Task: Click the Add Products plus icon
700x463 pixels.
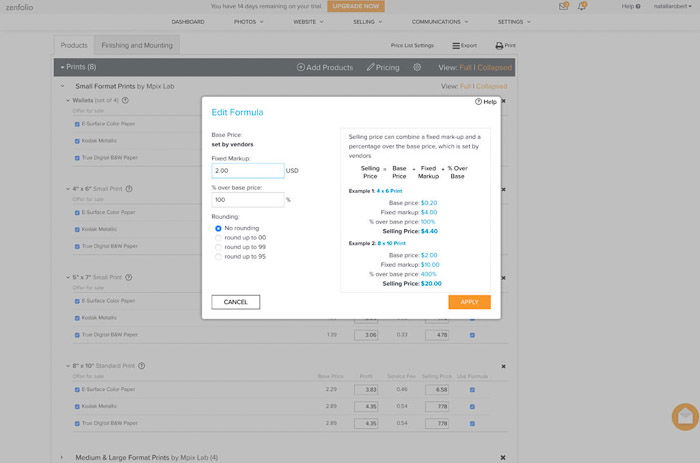Action: (x=301, y=67)
